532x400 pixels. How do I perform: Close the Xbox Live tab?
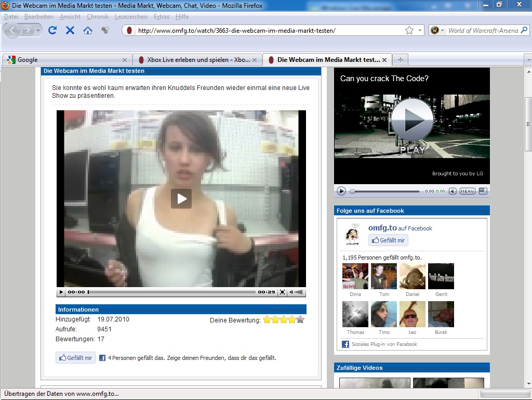tap(255, 60)
